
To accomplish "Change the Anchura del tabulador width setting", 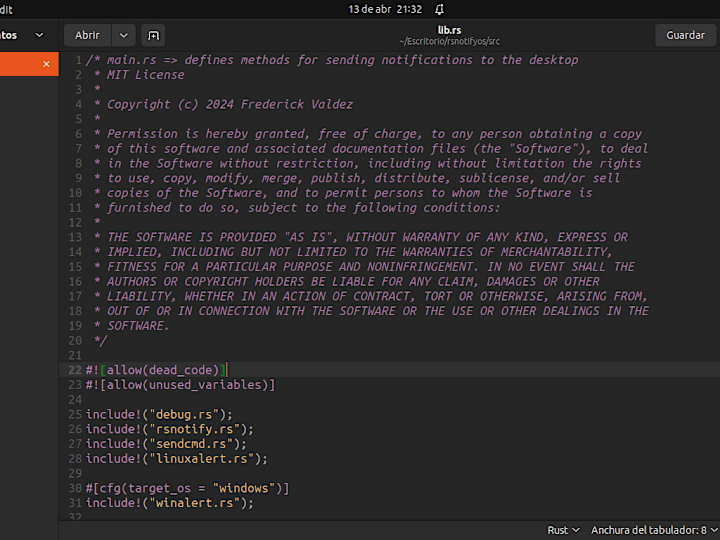I will pos(654,530).
